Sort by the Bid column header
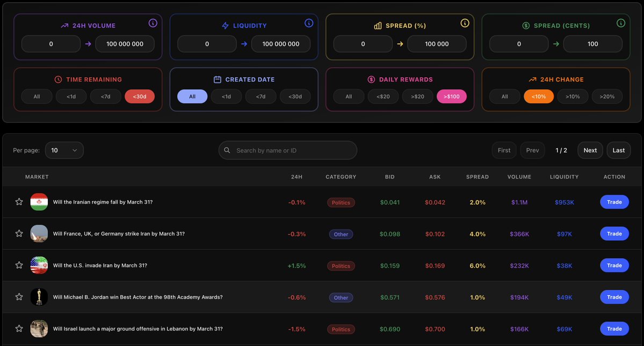Screen dimensions: 644x346 pyautogui.click(x=390, y=176)
